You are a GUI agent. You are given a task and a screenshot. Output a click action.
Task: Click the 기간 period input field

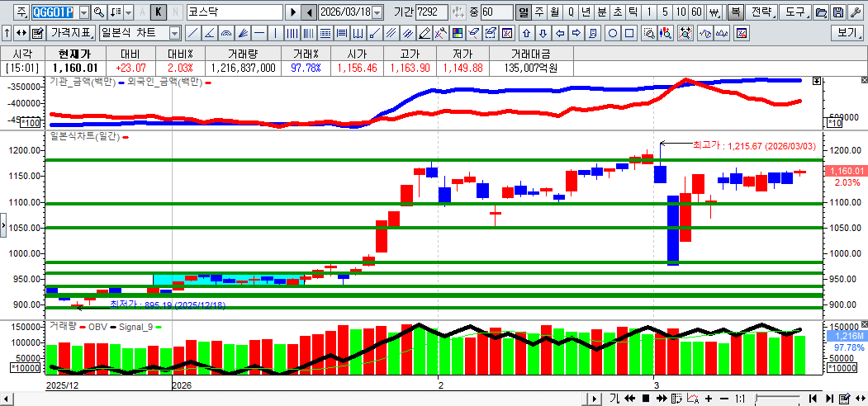[433, 12]
